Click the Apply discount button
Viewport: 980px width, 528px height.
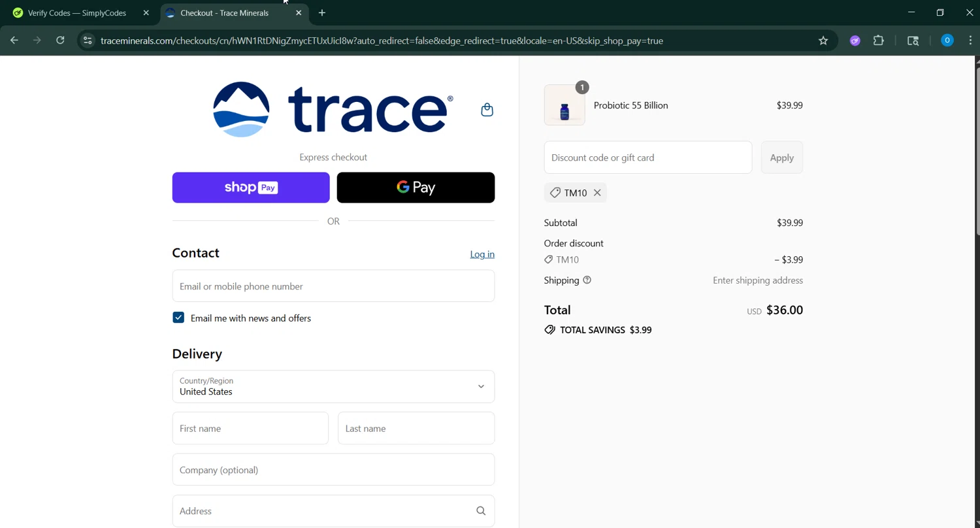click(x=782, y=157)
